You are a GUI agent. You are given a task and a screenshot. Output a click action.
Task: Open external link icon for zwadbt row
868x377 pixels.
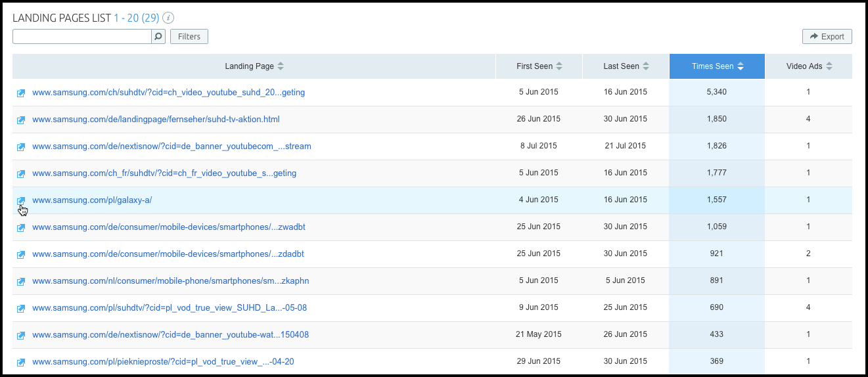pos(21,228)
